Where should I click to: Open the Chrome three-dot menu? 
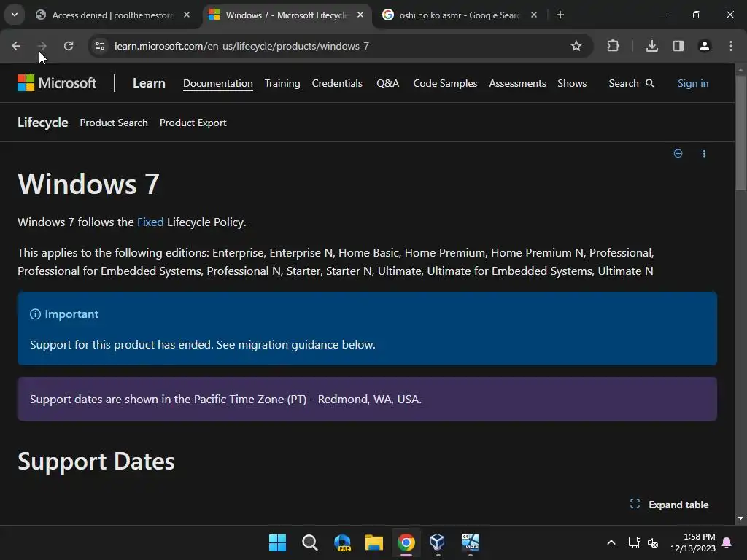tap(731, 46)
